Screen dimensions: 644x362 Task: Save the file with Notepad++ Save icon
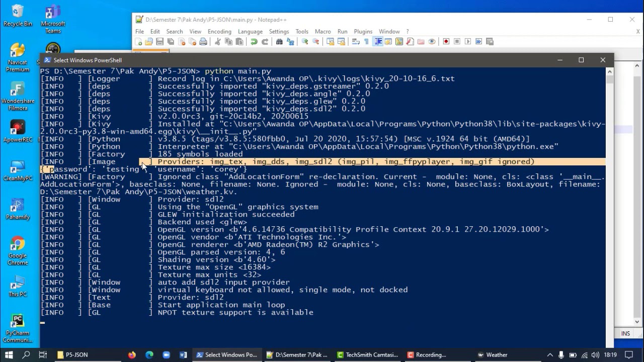[159, 42]
